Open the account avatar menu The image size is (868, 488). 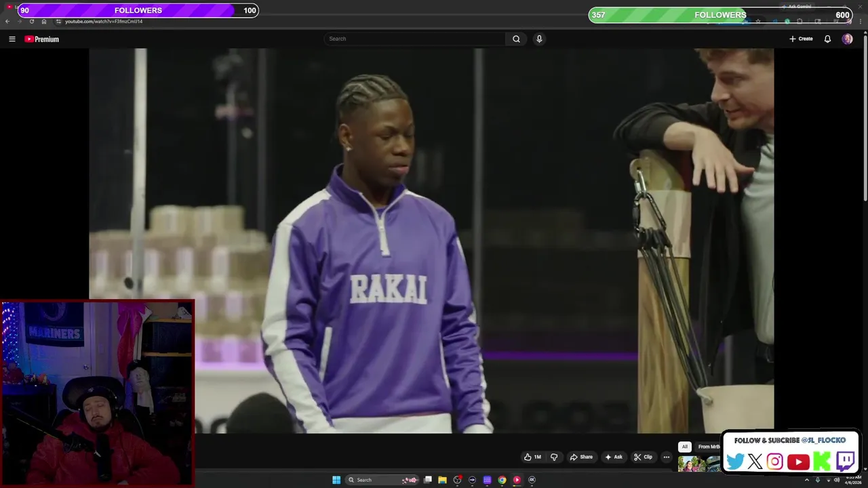click(x=847, y=39)
